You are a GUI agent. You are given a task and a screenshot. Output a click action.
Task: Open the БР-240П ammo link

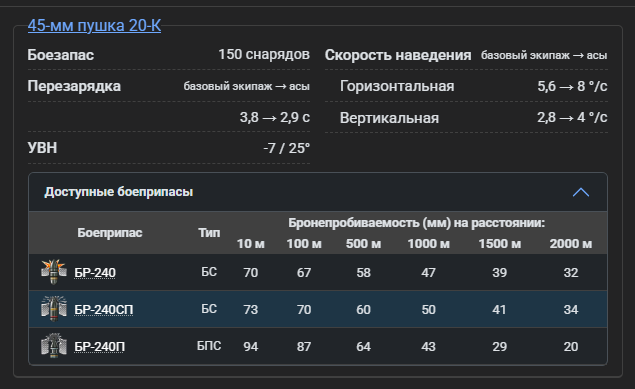point(100,347)
